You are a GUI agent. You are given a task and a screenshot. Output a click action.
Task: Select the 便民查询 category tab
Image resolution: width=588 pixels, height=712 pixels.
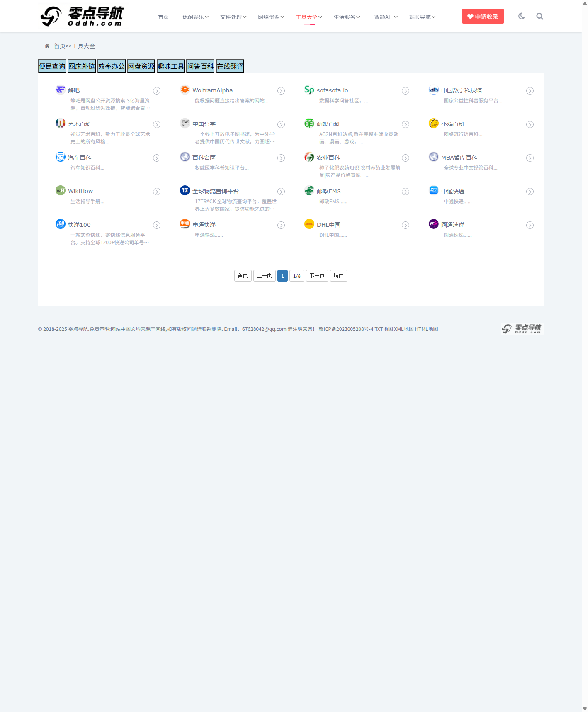pos(52,66)
